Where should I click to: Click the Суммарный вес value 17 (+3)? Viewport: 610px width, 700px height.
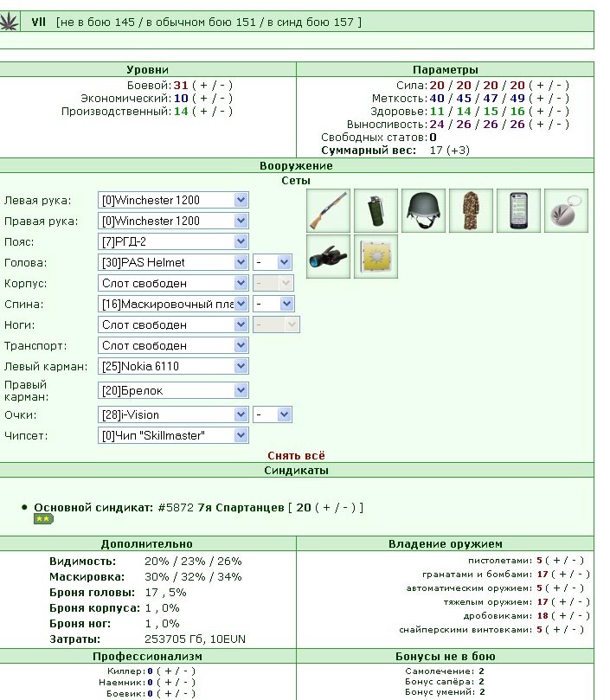point(450,151)
